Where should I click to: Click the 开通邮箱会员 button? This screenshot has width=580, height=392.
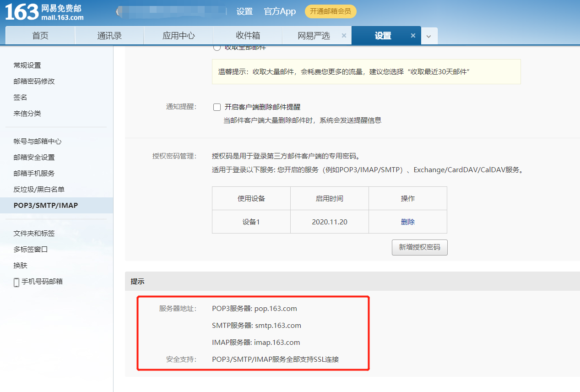click(331, 11)
